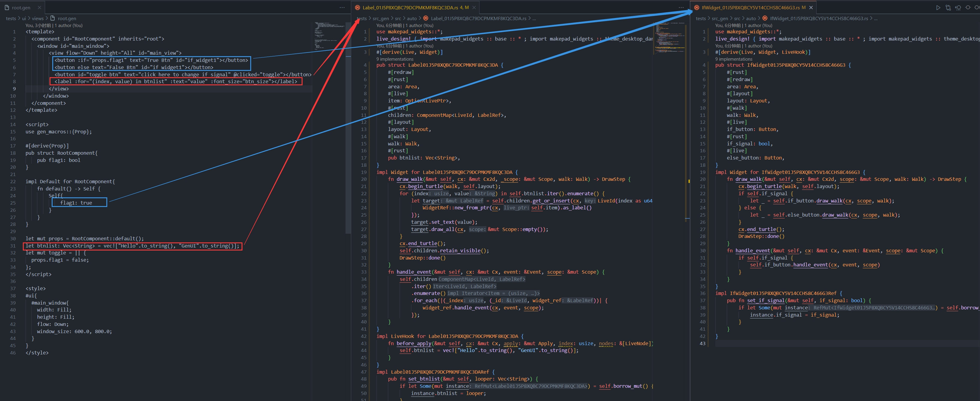The height and width of the screenshot is (401, 980).
Task: Click 'pub btnlist: Vec<String>,' in Label editor
Action: (424, 158)
